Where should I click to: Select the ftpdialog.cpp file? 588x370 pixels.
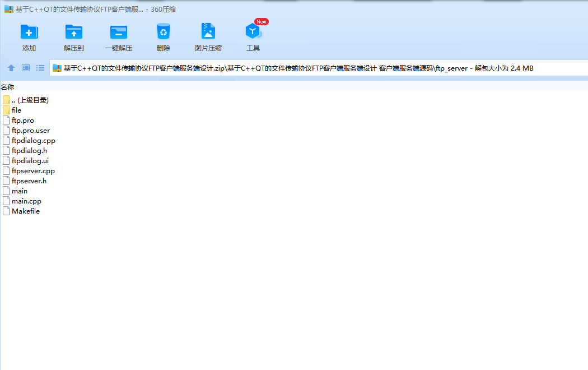[x=34, y=141]
